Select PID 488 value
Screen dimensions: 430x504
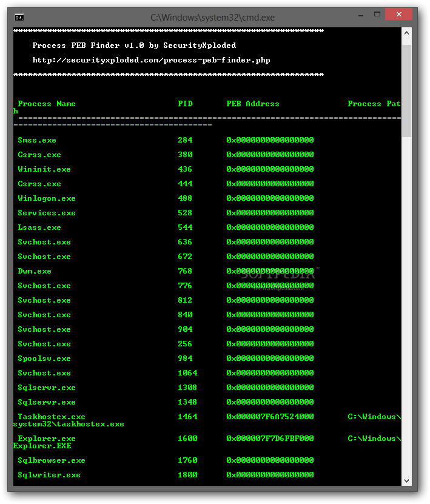pos(185,198)
